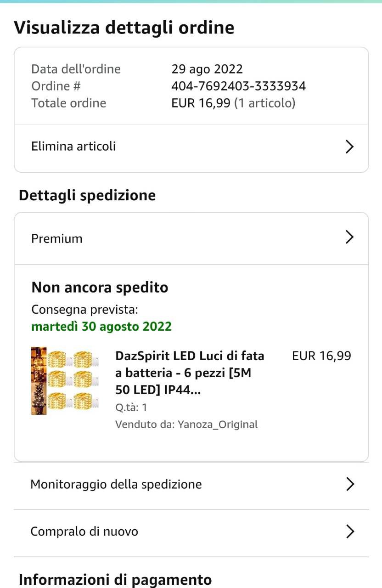Click order number 404-7692403-3333934

click(x=238, y=86)
